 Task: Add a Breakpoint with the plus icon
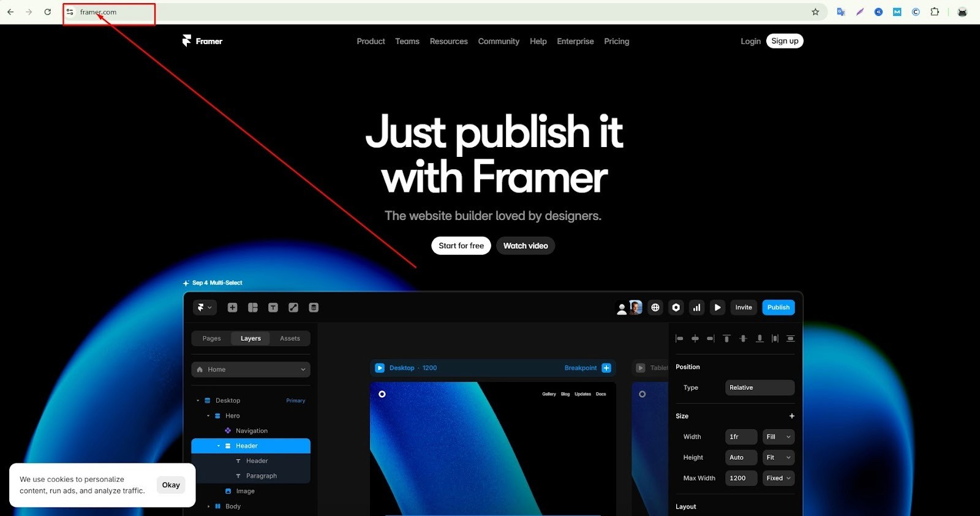[606, 368]
